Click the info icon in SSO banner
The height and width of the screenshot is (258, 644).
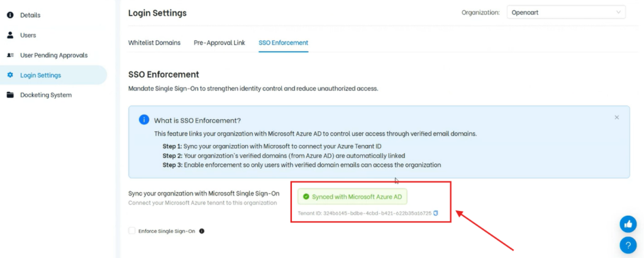[x=143, y=119]
